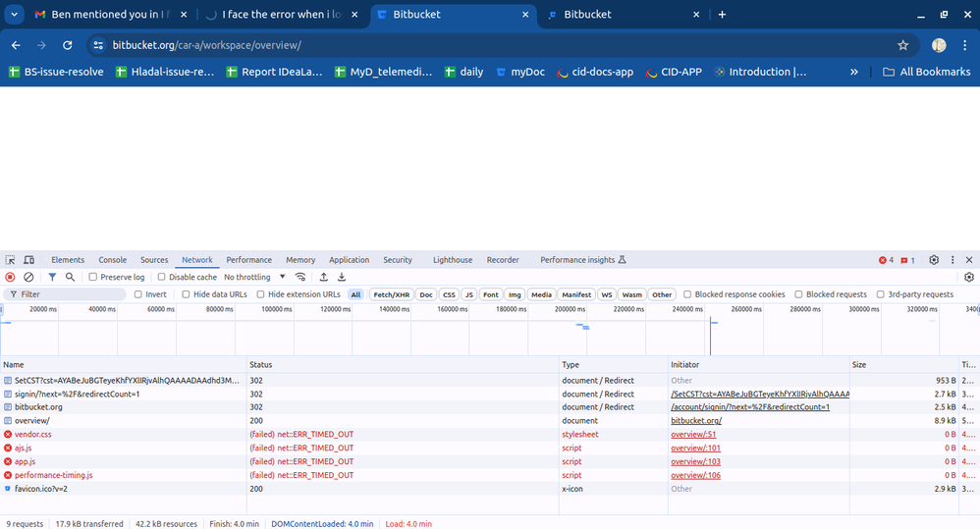Open tab search dropdown arrow
Image resolution: width=980 pixels, height=529 pixels.
tap(14, 15)
